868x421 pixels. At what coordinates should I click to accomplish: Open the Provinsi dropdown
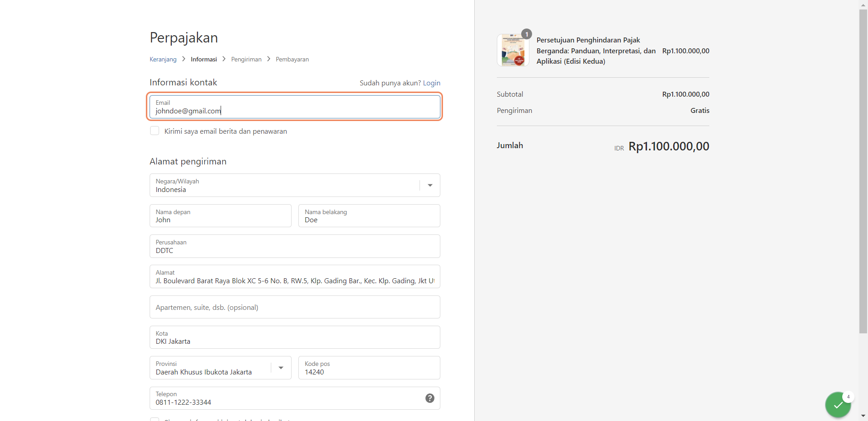[x=221, y=368]
